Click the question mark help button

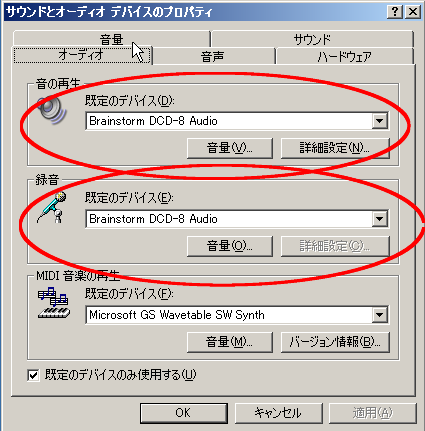tap(395, 12)
